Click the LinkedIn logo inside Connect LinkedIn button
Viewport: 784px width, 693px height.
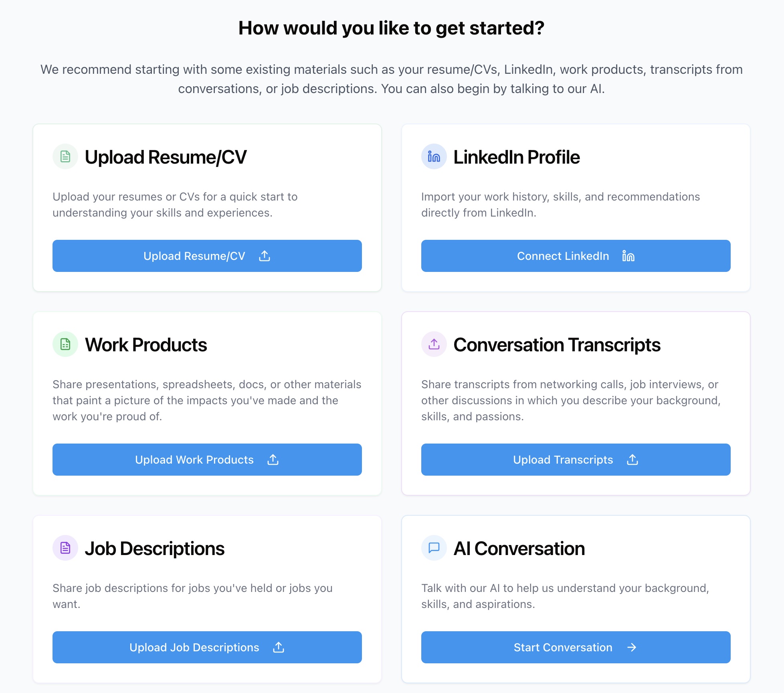click(628, 256)
